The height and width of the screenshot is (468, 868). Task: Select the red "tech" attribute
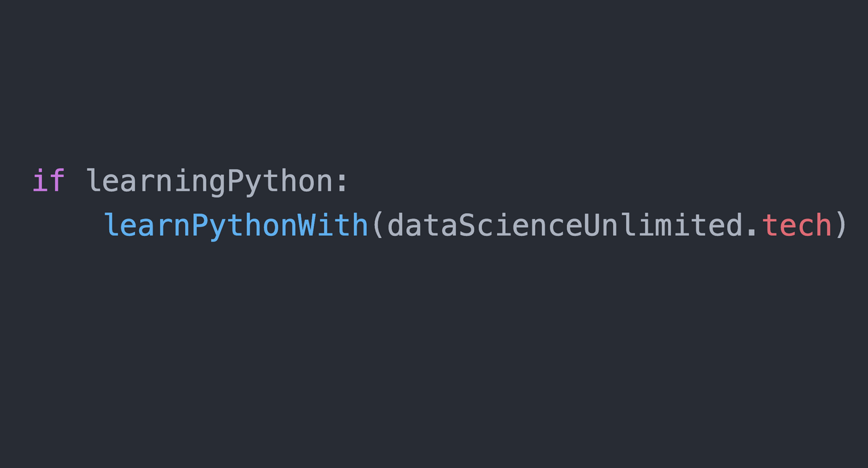[796, 225]
